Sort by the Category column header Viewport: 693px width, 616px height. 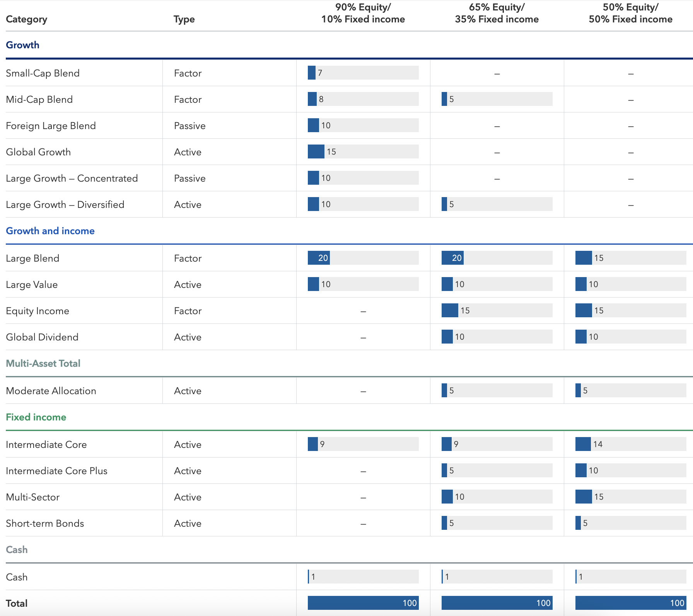click(x=26, y=19)
